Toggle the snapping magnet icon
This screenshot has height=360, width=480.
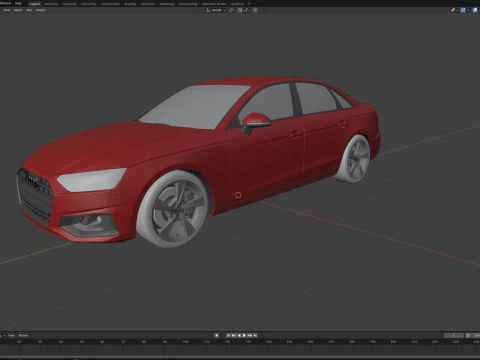pos(240,10)
